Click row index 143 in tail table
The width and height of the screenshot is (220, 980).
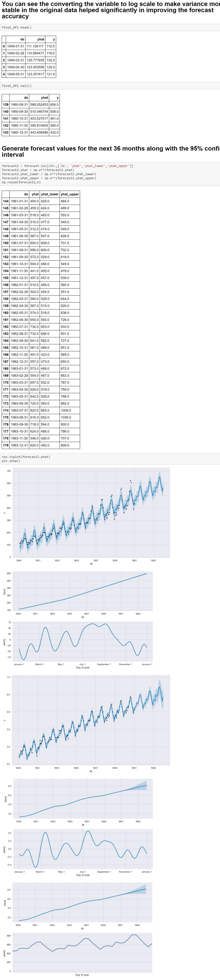pyautogui.click(x=6, y=132)
